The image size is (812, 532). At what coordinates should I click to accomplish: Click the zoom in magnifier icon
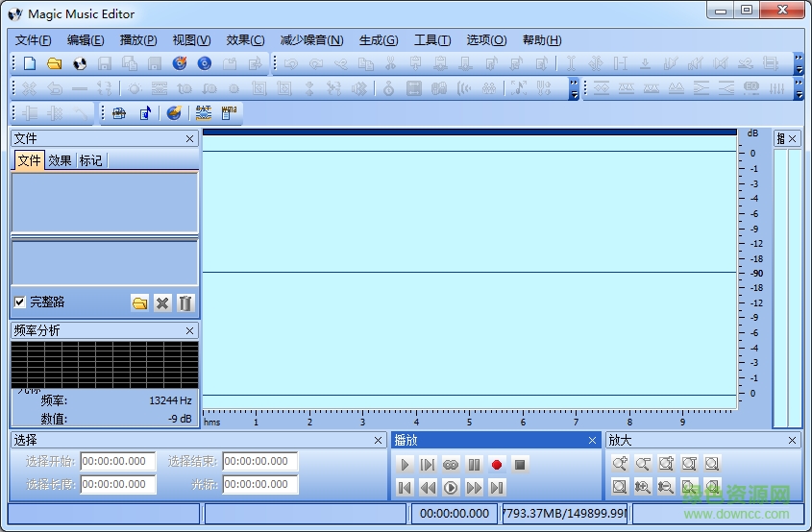click(620, 464)
